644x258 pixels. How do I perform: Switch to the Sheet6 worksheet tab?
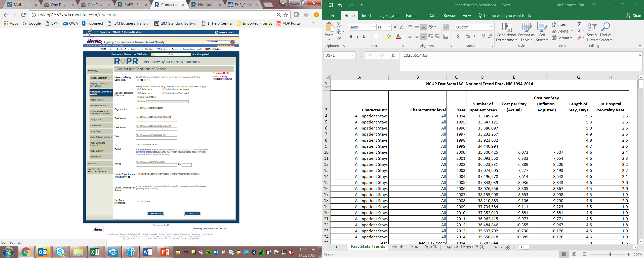coord(398,247)
